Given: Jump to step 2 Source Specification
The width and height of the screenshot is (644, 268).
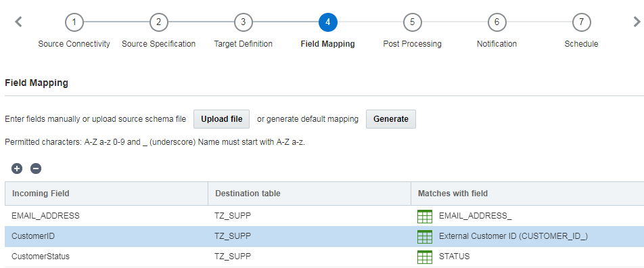Looking at the screenshot, I should [158, 22].
